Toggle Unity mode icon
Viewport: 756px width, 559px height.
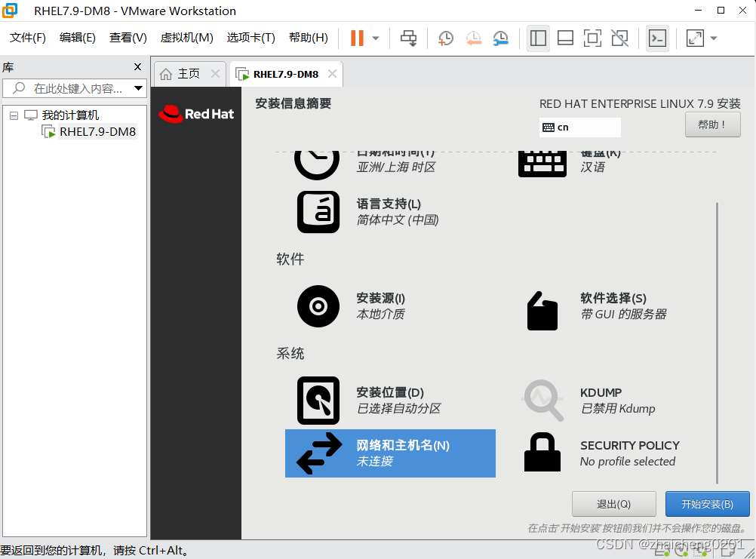click(620, 38)
